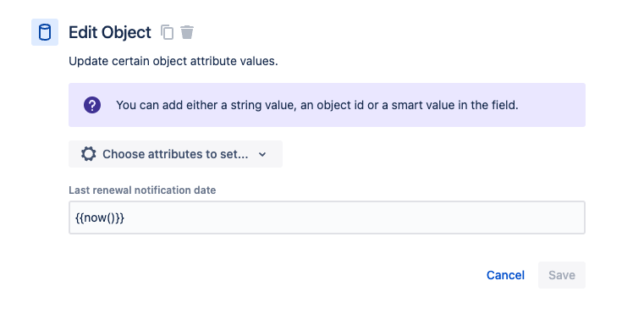Select the 'Update certain object attribute values' description

[x=173, y=61]
